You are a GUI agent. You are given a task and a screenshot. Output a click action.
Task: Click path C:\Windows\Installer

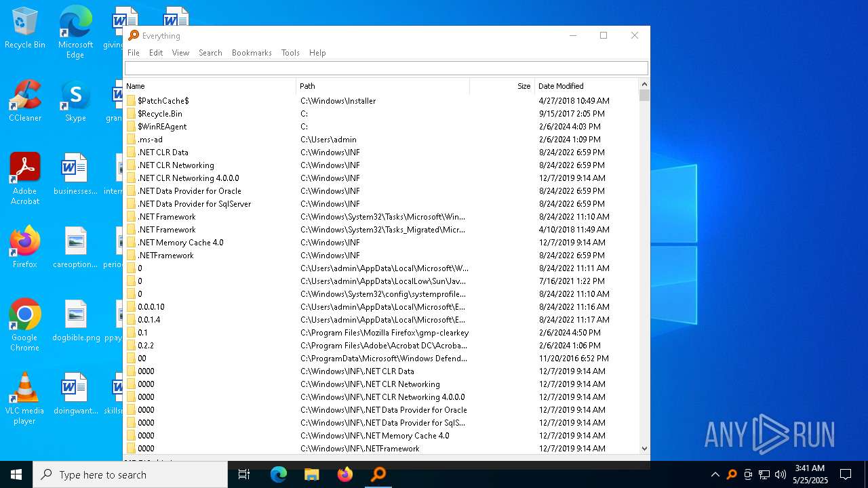pyautogui.click(x=338, y=101)
